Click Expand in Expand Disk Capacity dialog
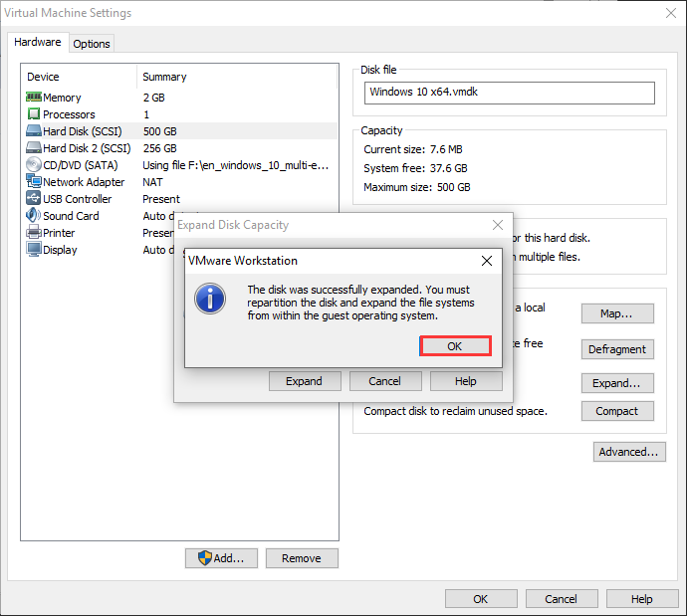 [x=305, y=381]
